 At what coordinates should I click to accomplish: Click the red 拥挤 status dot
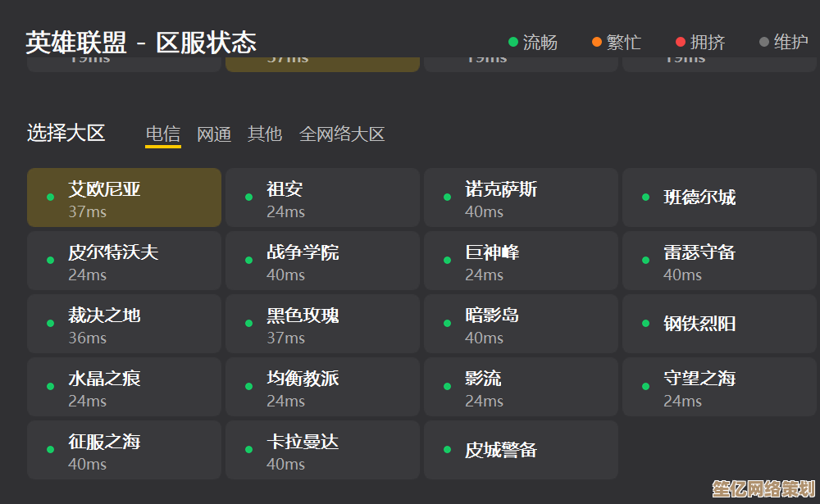[x=681, y=42]
